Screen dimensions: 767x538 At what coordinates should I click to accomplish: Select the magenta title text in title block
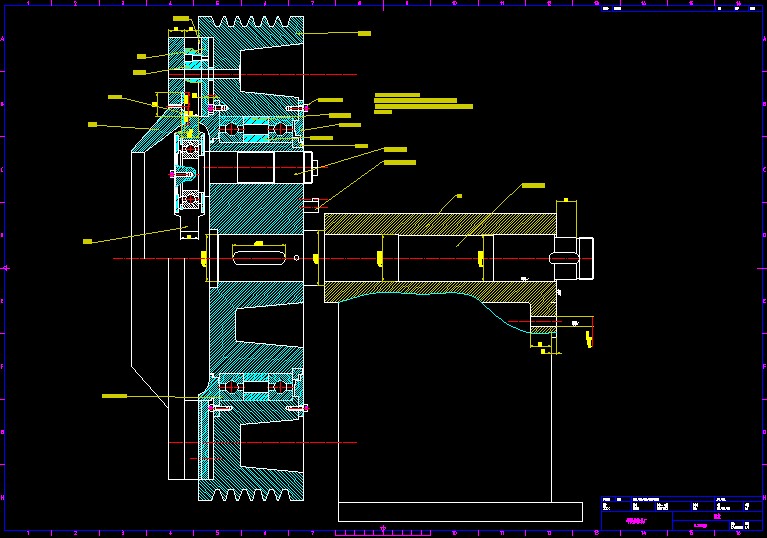(x=635, y=520)
